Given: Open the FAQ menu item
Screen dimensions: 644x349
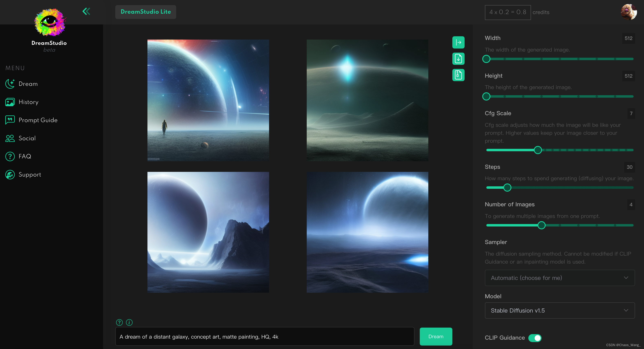Looking at the screenshot, I should click(x=25, y=156).
